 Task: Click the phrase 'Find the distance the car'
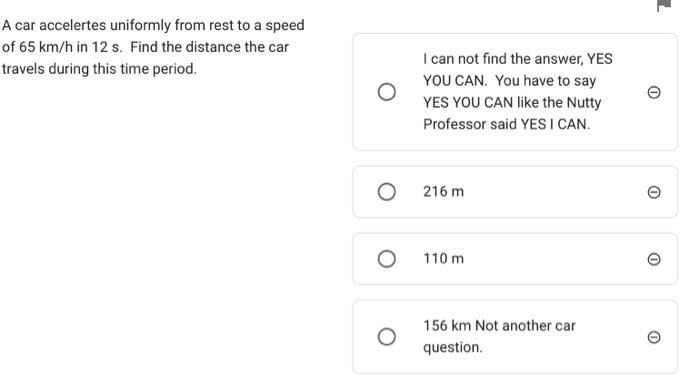[x=209, y=47]
